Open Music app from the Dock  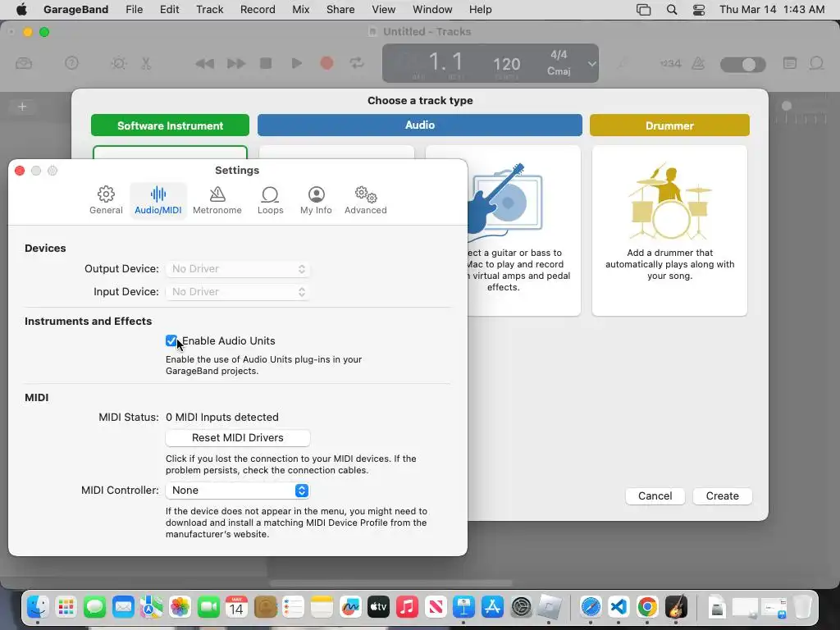coord(407,607)
